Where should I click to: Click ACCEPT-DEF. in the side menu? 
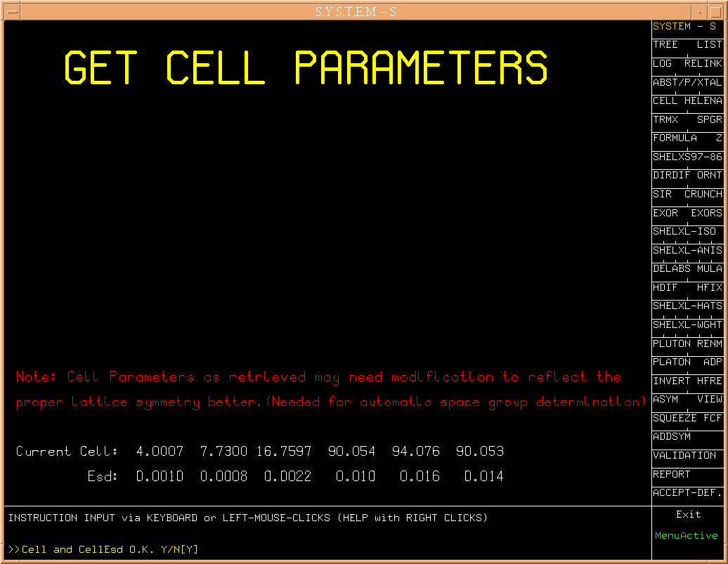687,492
